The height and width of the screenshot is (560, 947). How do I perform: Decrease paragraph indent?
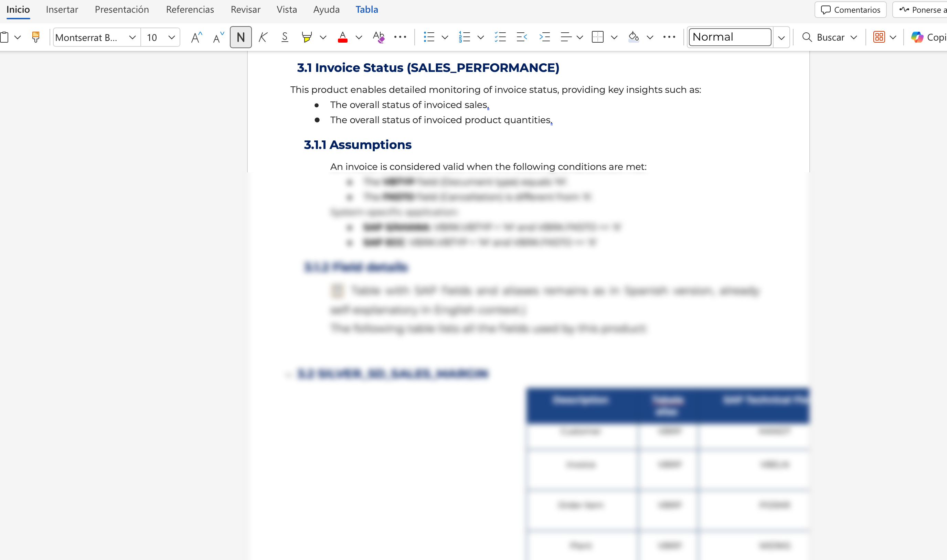pyautogui.click(x=522, y=37)
